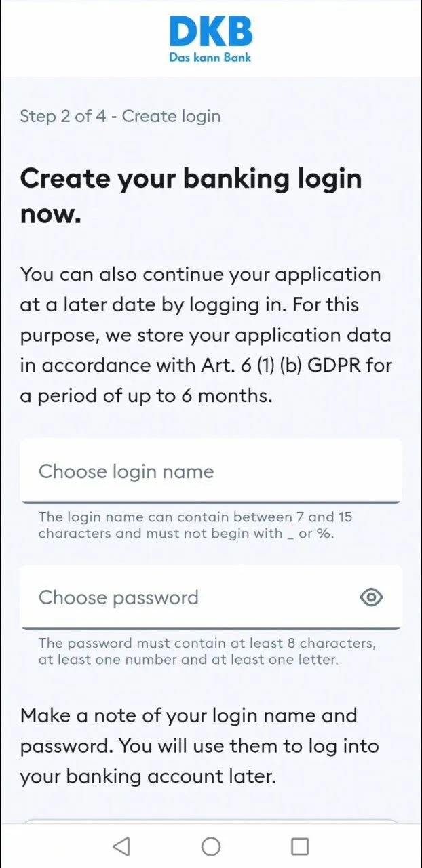Tap the Android home circle button
This screenshot has width=422, height=868.
[x=211, y=846]
